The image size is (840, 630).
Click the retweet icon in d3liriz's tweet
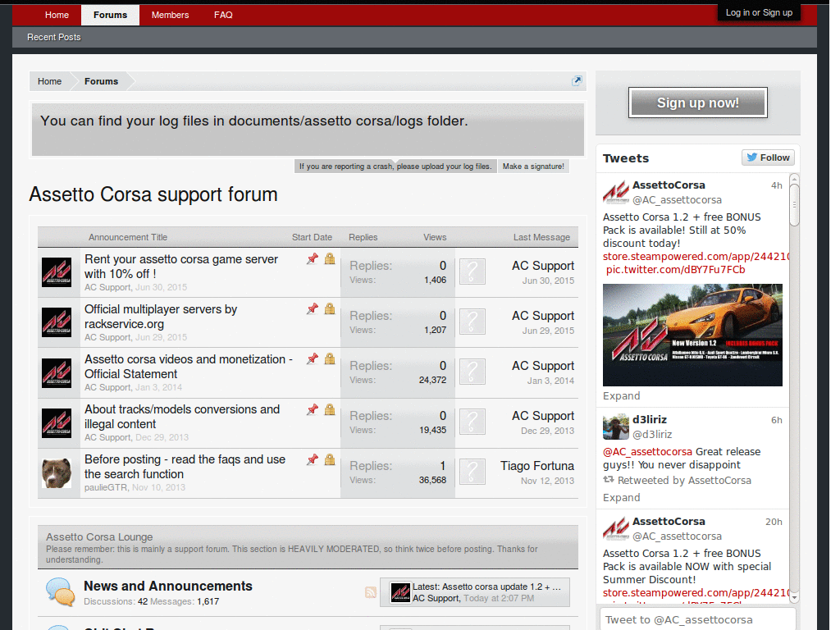(x=609, y=481)
